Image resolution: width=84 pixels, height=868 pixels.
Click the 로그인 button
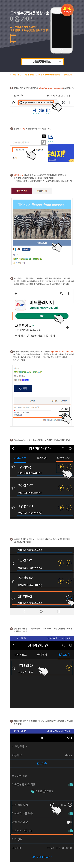click(x=20, y=150)
